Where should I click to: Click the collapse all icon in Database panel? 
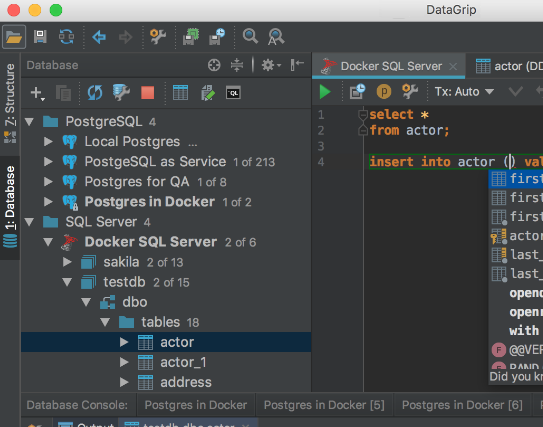coord(237,65)
